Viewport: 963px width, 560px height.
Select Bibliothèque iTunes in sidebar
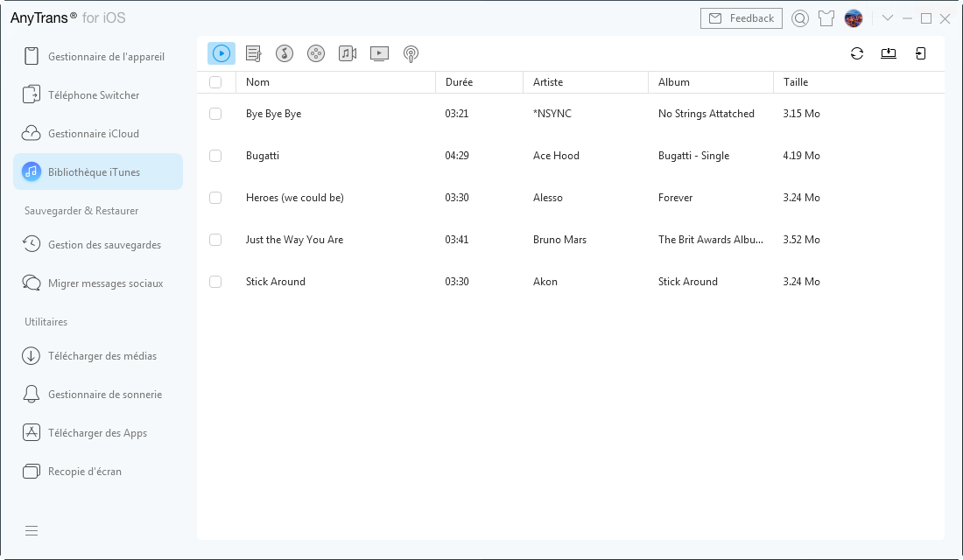tap(98, 171)
